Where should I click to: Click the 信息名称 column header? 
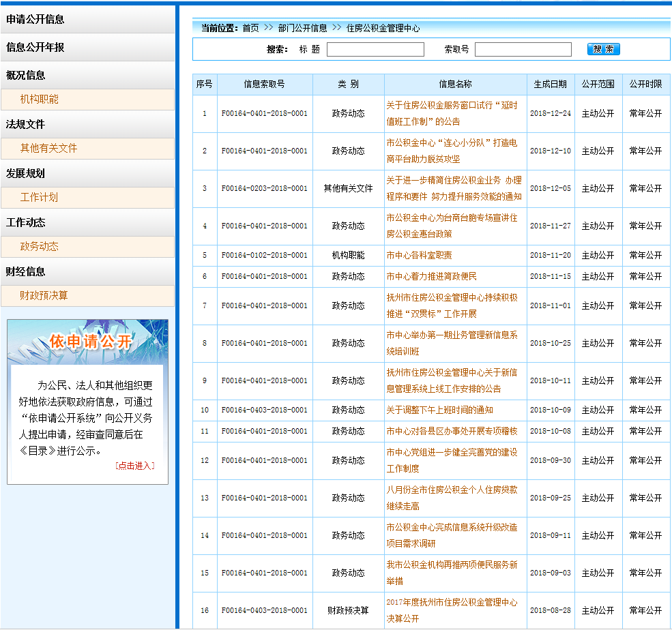pyautogui.click(x=455, y=84)
